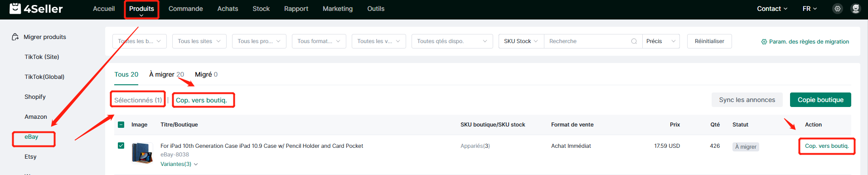The width and height of the screenshot is (868, 175).
Task: Select eBay in sidebar
Action: tap(31, 136)
